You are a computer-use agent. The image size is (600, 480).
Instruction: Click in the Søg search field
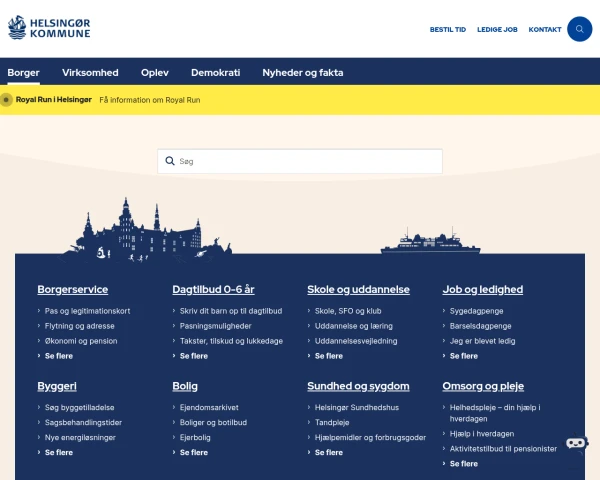click(300, 161)
